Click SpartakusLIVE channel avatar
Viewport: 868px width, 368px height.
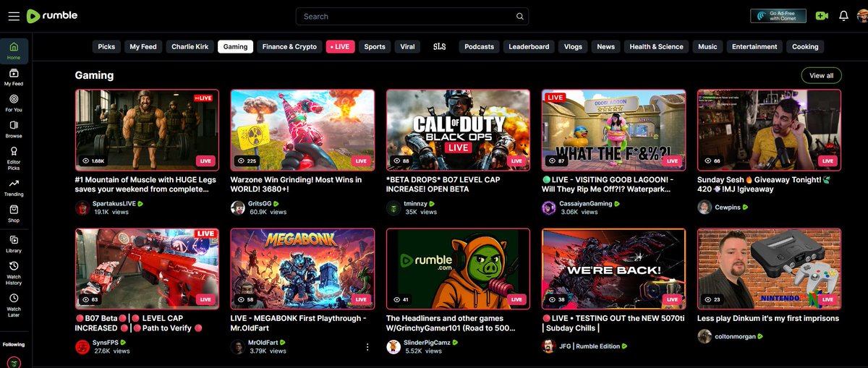[82, 207]
